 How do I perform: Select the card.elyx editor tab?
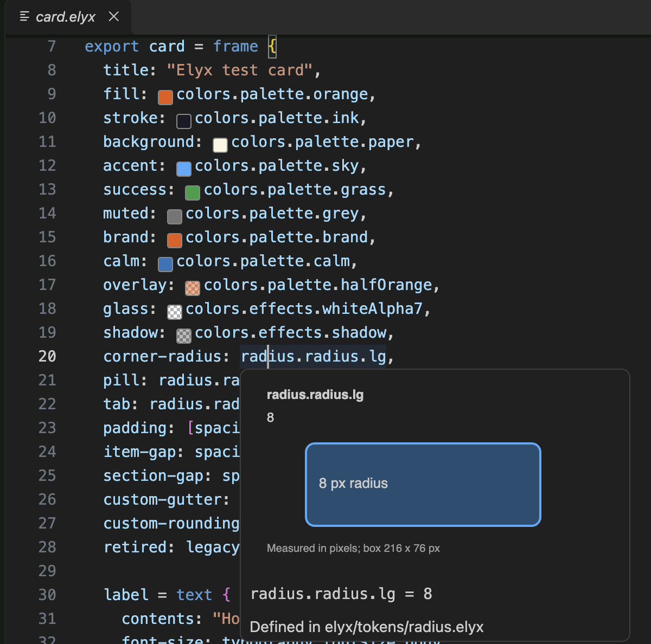(x=68, y=17)
